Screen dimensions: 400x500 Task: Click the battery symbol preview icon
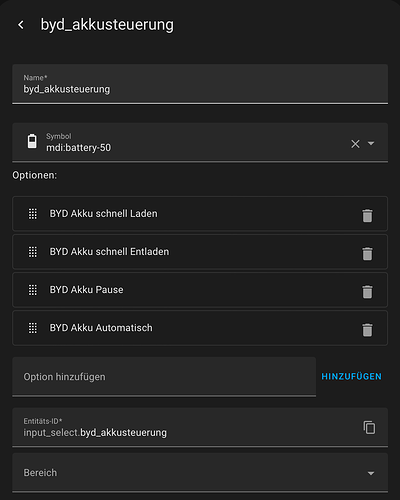[32, 141]
